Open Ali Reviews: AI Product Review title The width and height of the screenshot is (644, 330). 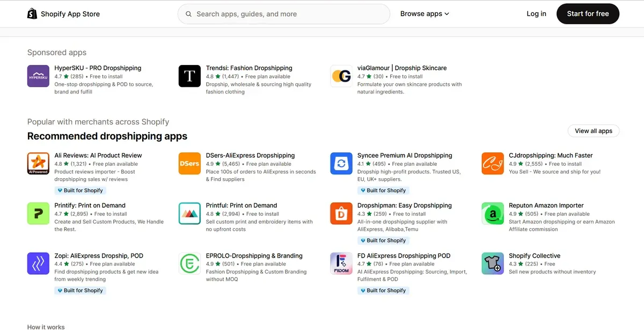tap(98, 156)
